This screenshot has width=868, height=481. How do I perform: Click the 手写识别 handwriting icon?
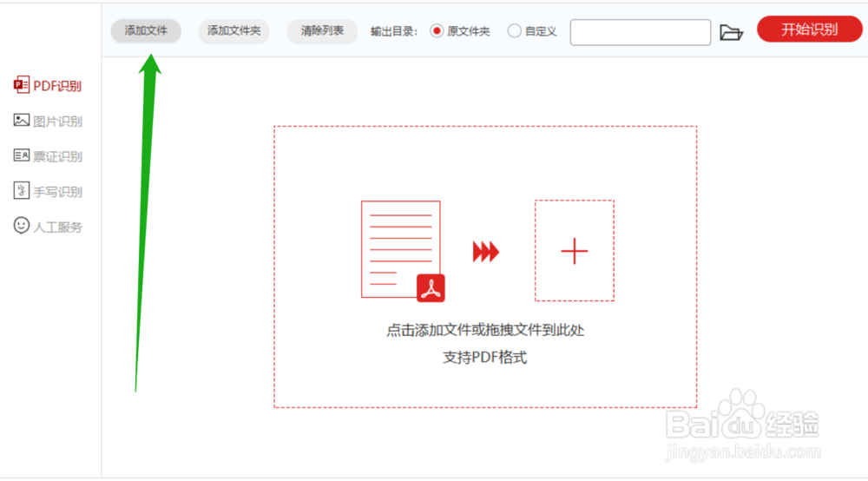click(x=21, y=190)
